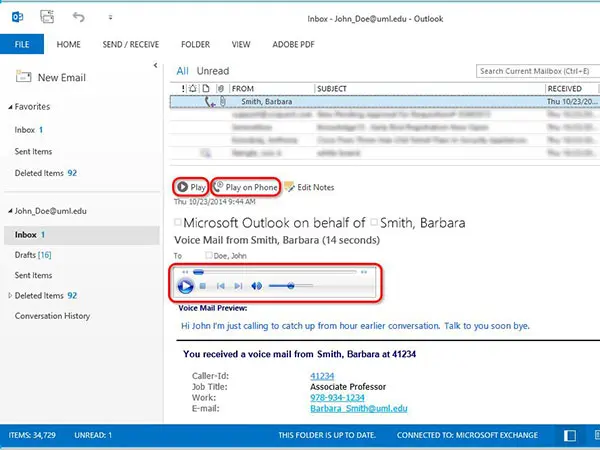Compose a message with New Email
This screenshot has width=600, height=450.
51,77
